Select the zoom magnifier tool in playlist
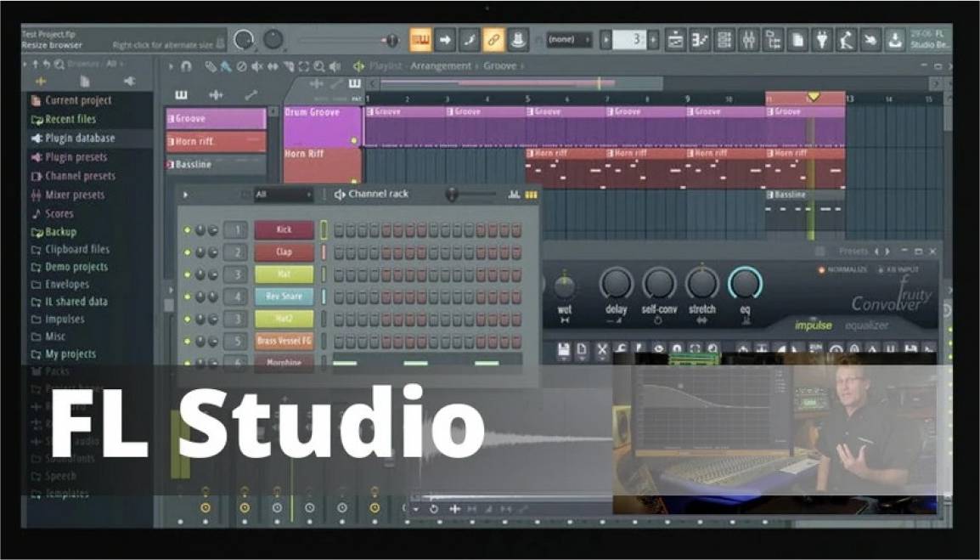 point(319,65)
